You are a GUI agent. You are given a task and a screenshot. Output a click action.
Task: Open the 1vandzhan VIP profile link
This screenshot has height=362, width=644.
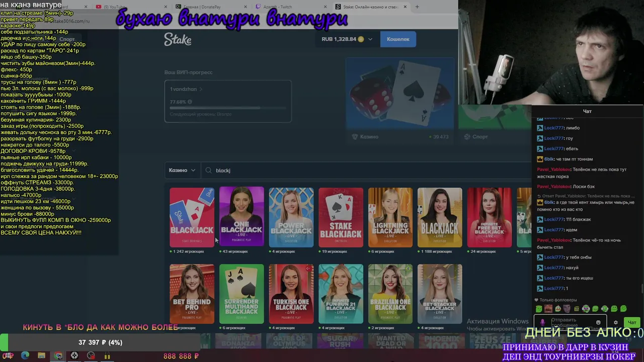186,89
